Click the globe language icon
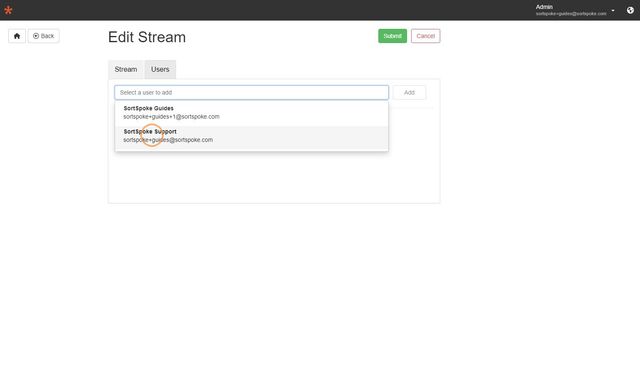 pos(630,10)
